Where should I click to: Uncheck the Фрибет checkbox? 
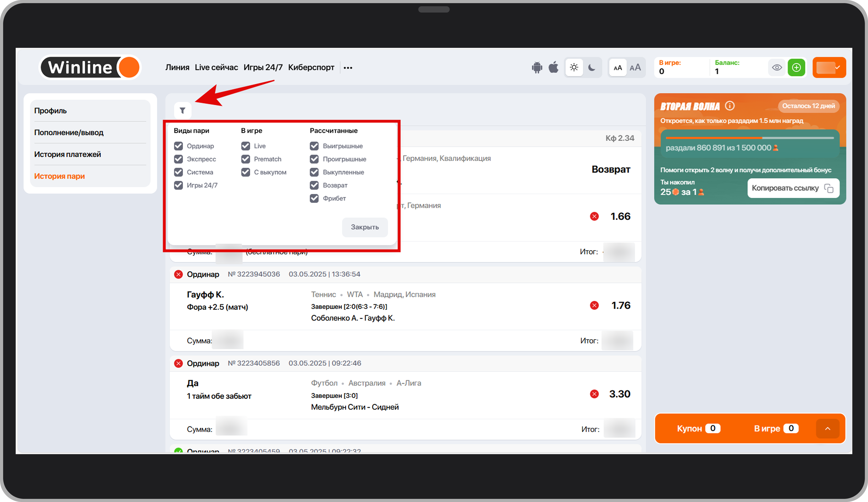coord(314,198)
